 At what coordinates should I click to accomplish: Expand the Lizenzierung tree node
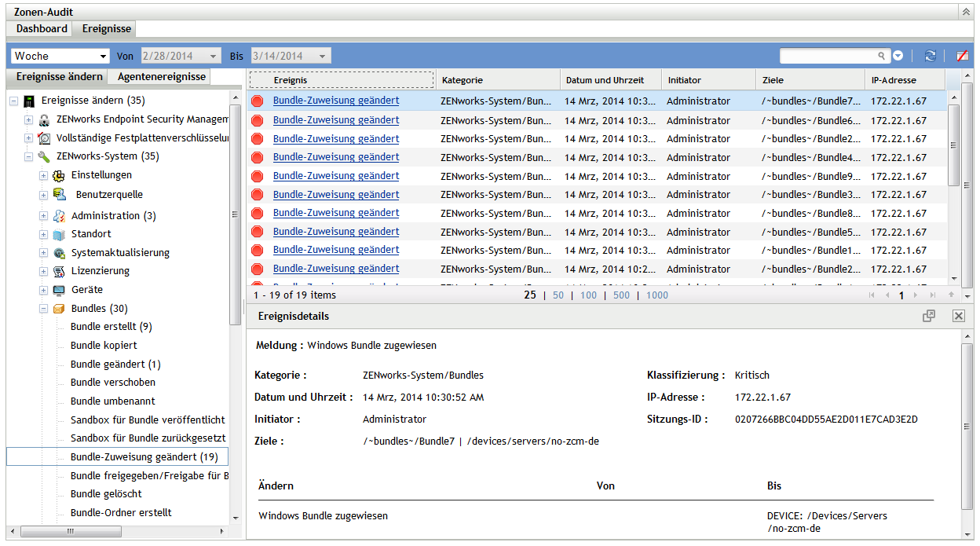(44, 271)
